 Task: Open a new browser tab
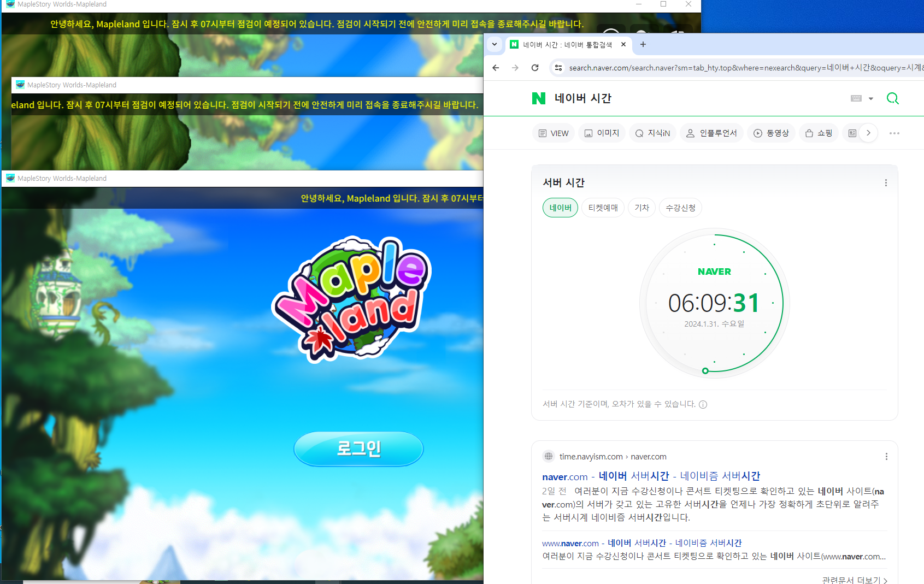pyautogui.click(x=643, y=45)
